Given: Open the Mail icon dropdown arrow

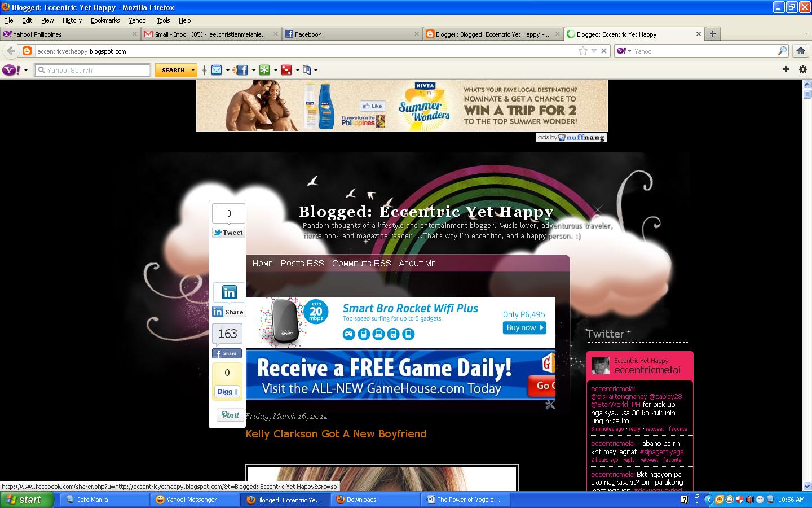Looking at the screenshot, I should pos(228,71).
